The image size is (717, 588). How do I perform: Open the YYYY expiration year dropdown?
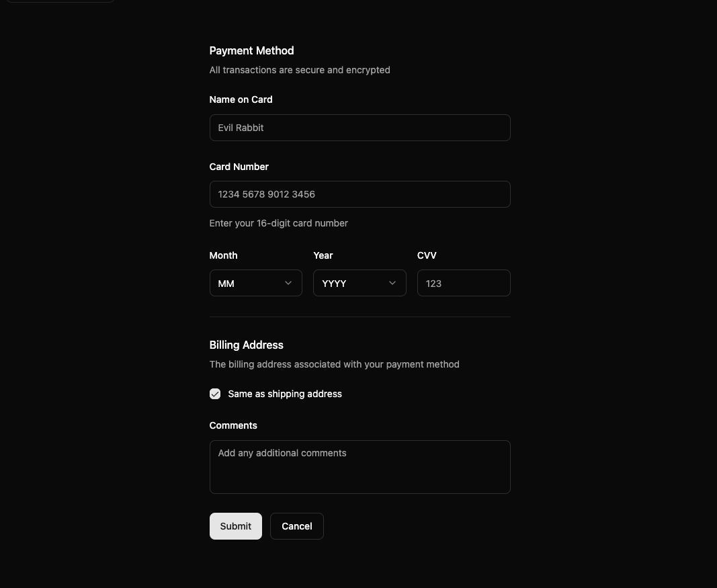[360, 283]
